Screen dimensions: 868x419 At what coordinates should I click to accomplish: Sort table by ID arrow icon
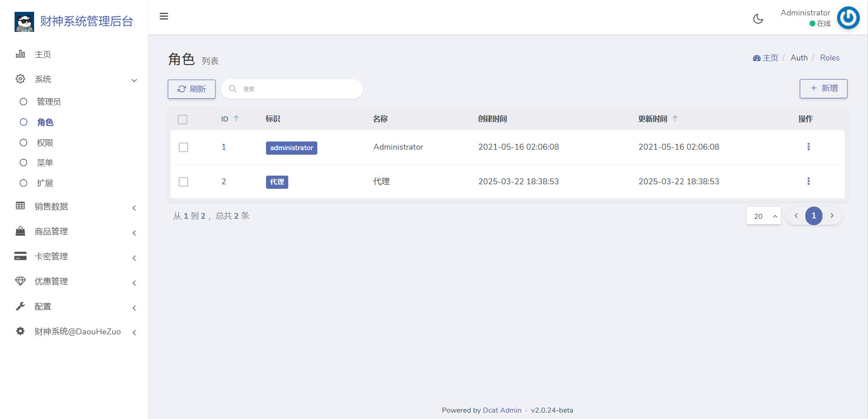coord(236,119)
